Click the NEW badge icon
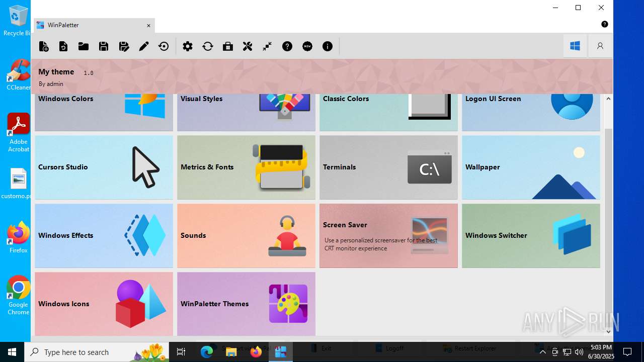The image size is (644, 362). (x=307, y=46)
